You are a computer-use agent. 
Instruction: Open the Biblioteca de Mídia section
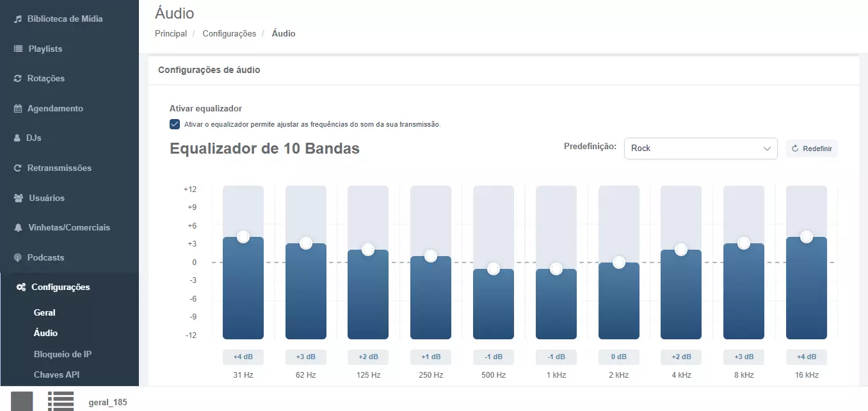coord(17,19)
